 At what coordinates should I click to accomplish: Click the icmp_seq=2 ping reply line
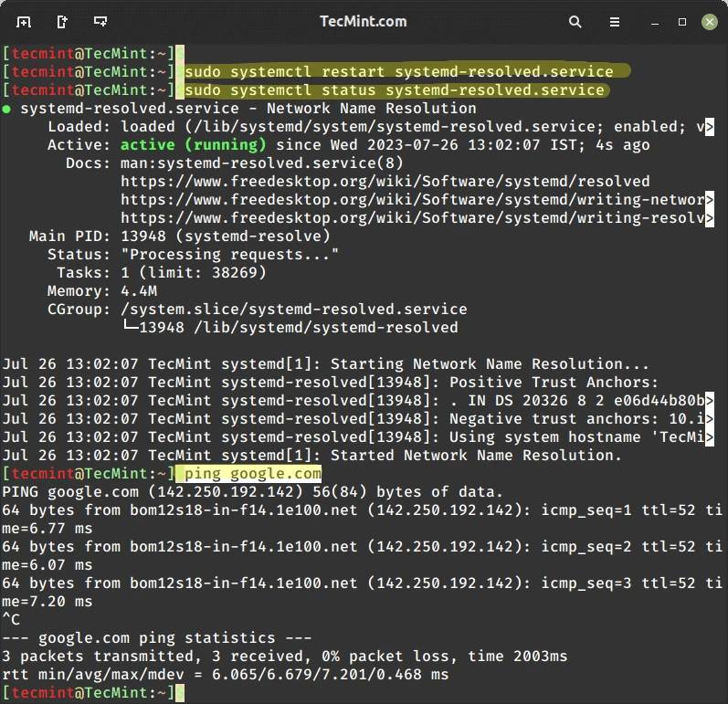pos(362,546)
